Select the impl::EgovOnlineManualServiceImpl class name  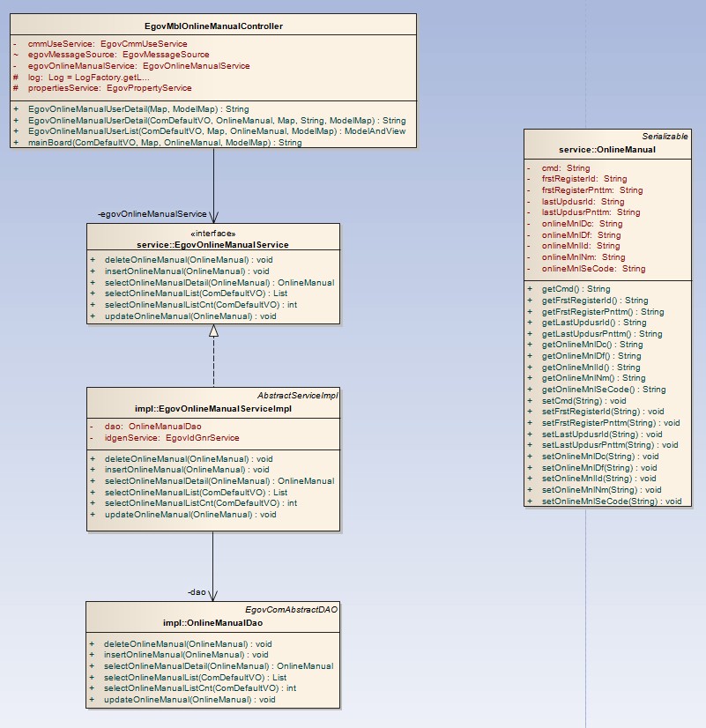(x=212, y=408)
